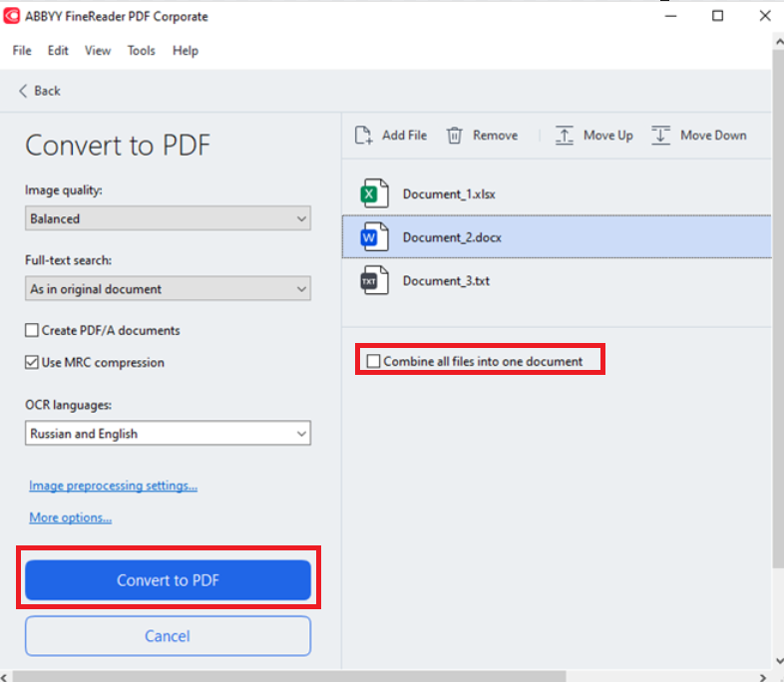Open the Help menu
Image resolution: width=784 pixels, height=682 pixels.
(186, 51)
